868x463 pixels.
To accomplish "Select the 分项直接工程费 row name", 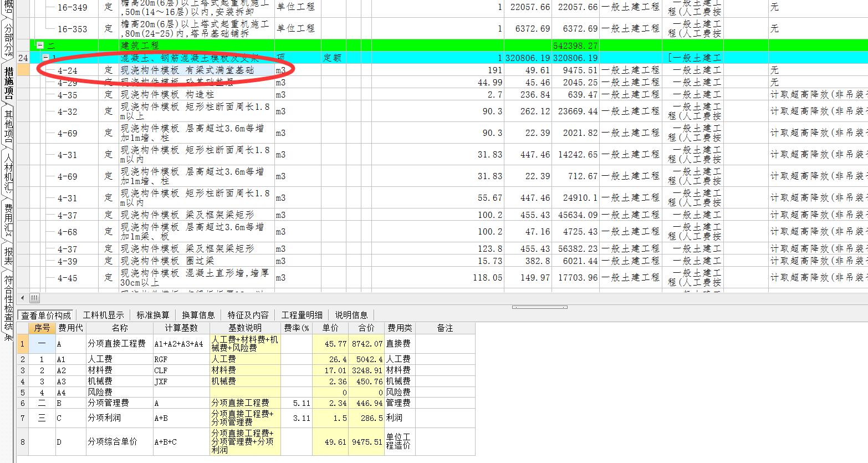I will pyautogui.click(x=119, y=344).
